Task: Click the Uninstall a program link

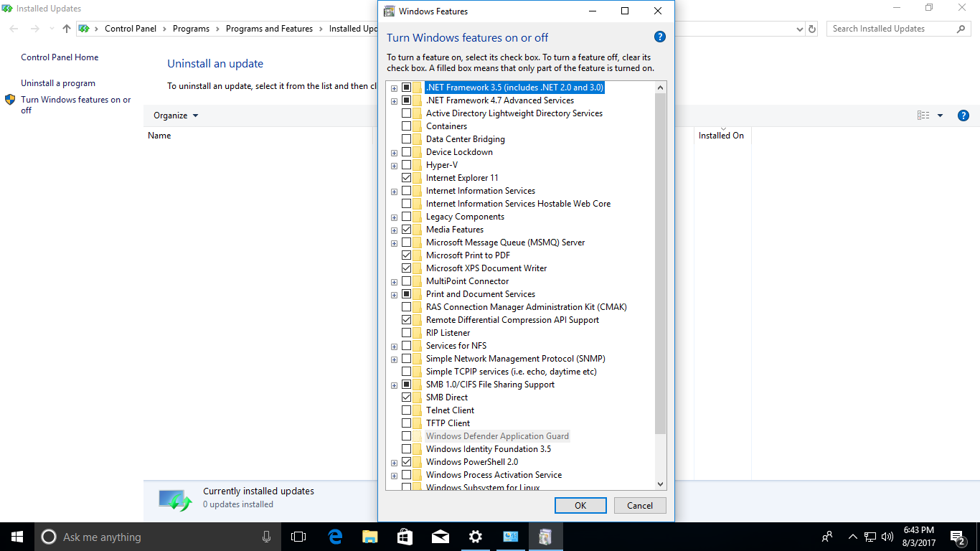Action: [58, 83]
